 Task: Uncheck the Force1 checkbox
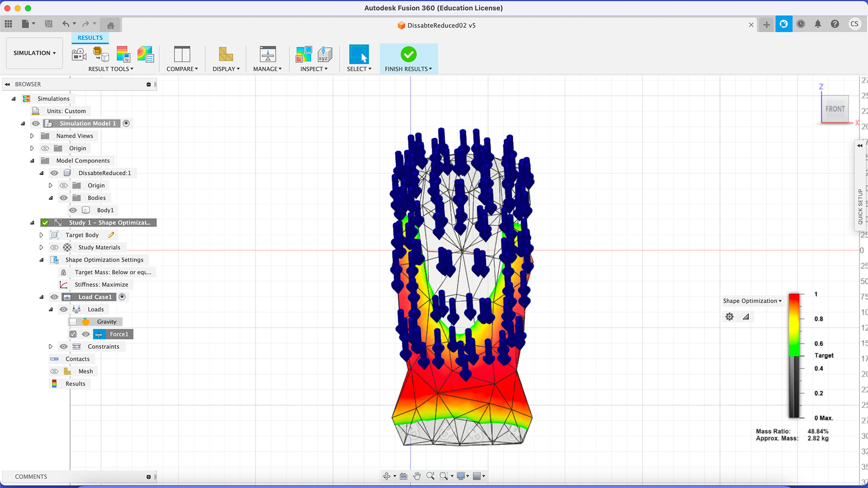[x=73, y=334]
